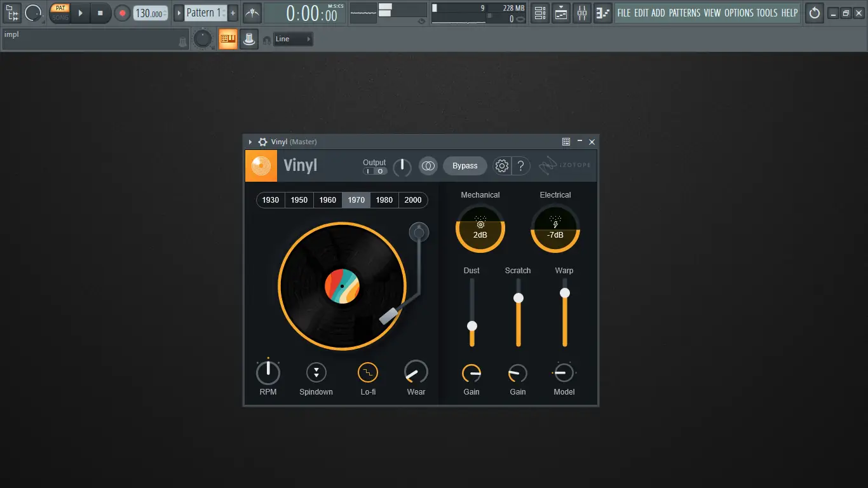868x488 pixels.
Task: Switch to PAT mode
Action: [x=60, y=8]
